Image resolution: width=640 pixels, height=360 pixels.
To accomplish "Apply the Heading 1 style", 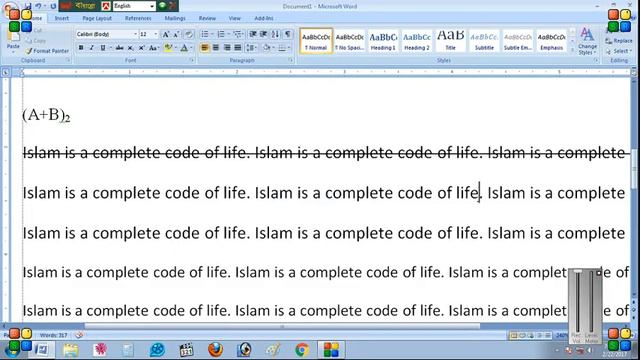I will click(383, 41).
